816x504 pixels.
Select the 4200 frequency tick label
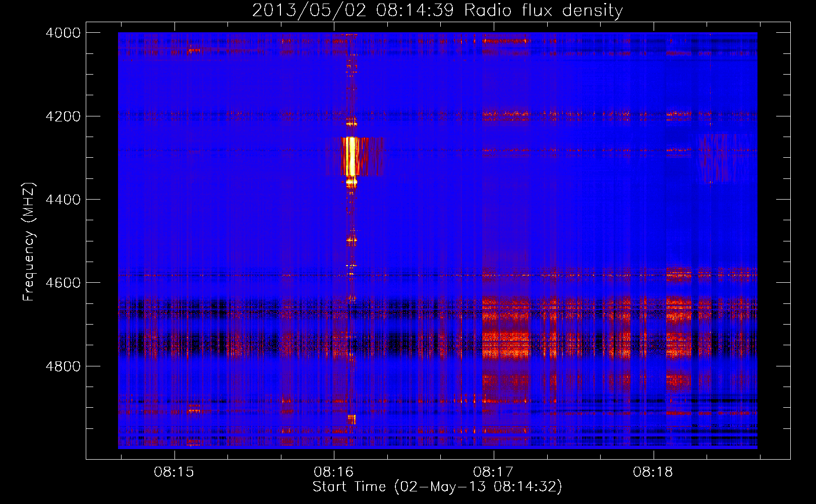[63, 116]
